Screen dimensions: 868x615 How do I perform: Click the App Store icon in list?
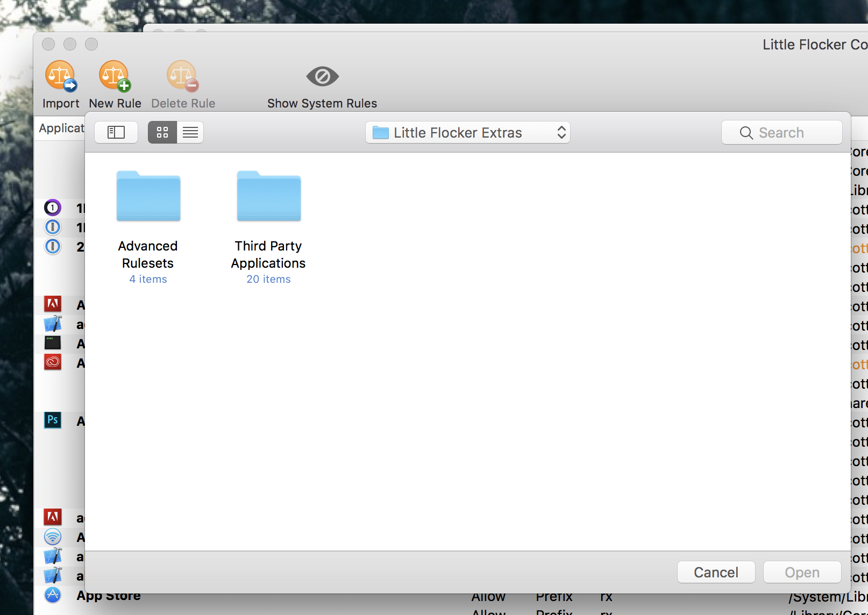(53, 595)
